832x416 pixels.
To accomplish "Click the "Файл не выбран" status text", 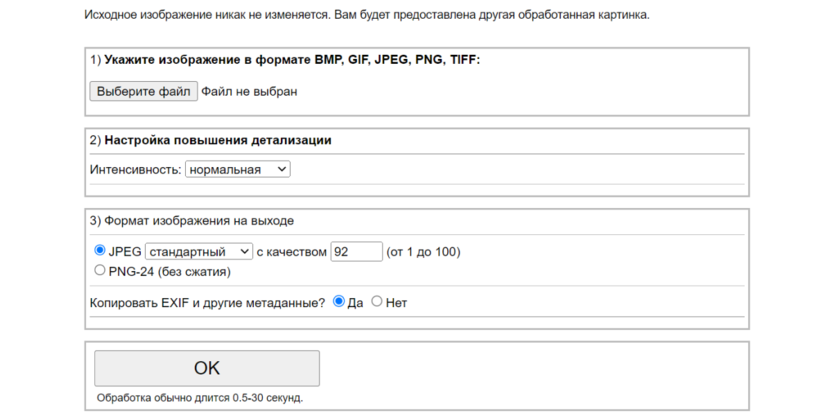I will point(249,92).
